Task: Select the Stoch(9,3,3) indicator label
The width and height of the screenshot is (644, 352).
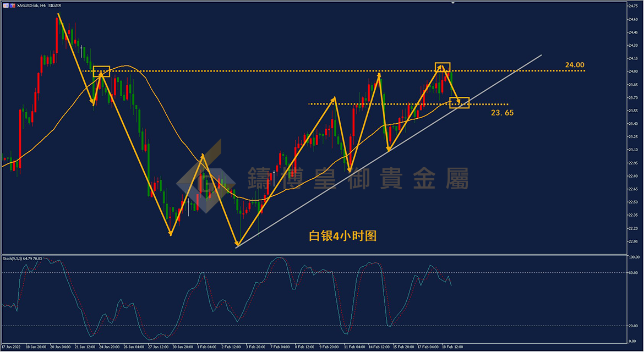Action: coord(23,258)
